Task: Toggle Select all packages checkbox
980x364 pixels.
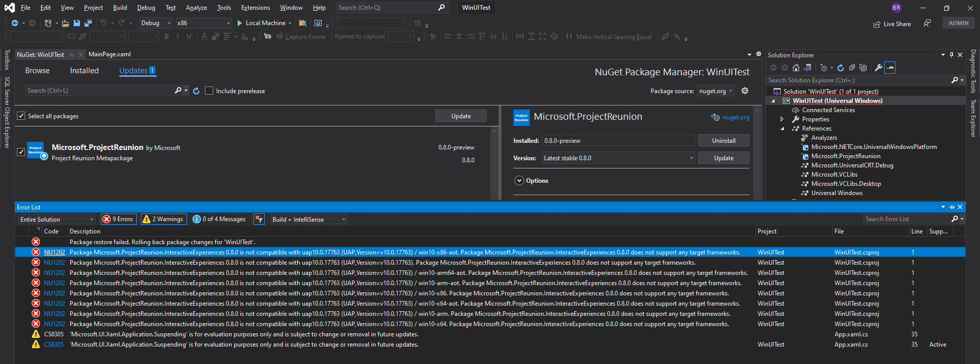Action: [x=21, y=116]
